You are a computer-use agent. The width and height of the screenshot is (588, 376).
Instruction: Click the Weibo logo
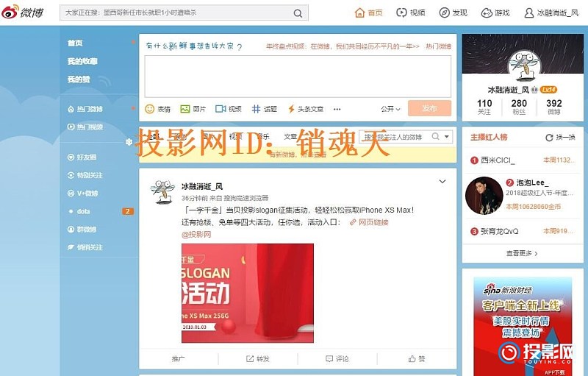coord(23,13)
